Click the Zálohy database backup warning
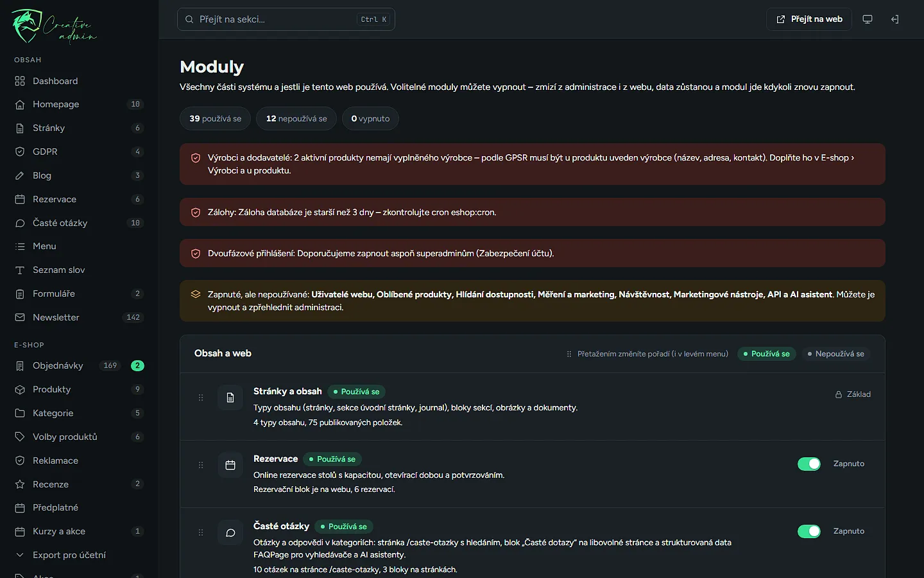The height and width of the screenshot is (578, 924). (x=533, y=212)
